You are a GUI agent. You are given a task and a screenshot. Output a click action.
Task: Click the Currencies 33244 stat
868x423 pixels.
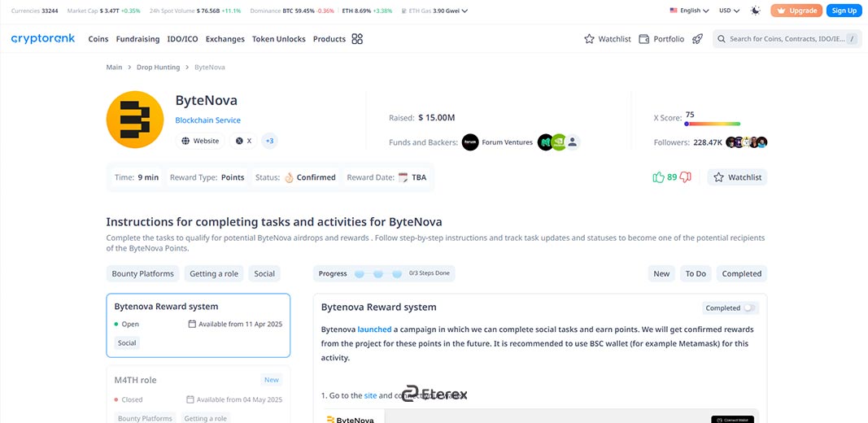(x=34, y=11)
